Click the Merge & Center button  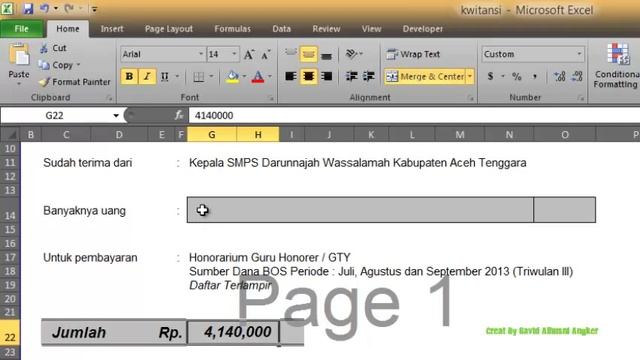pyautogui.click(x=425, y=76)
